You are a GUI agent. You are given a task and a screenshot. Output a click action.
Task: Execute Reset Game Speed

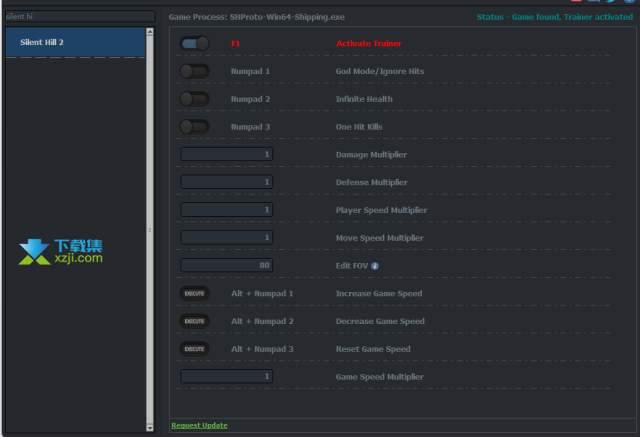pyautogui.click(x=194, y=349)
